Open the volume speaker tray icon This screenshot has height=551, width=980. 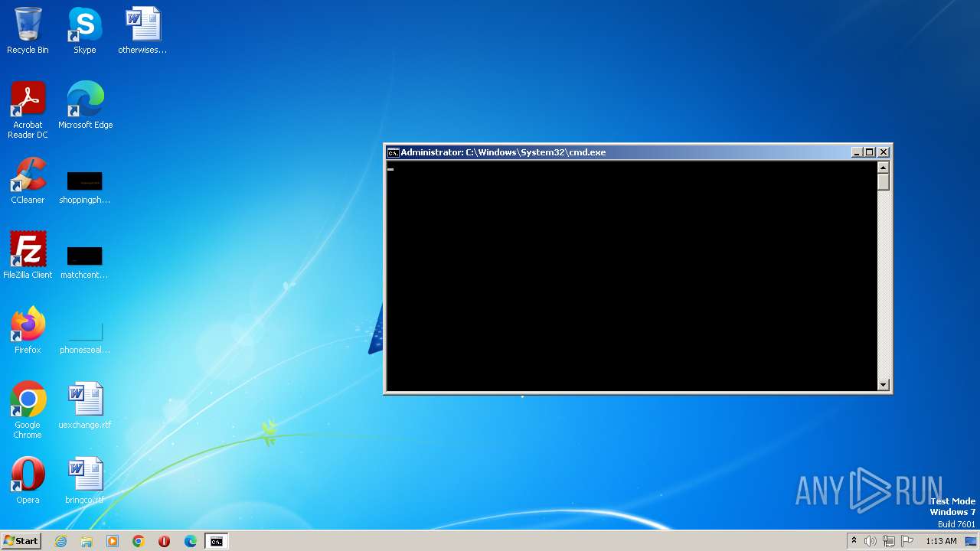pos(871,541)
